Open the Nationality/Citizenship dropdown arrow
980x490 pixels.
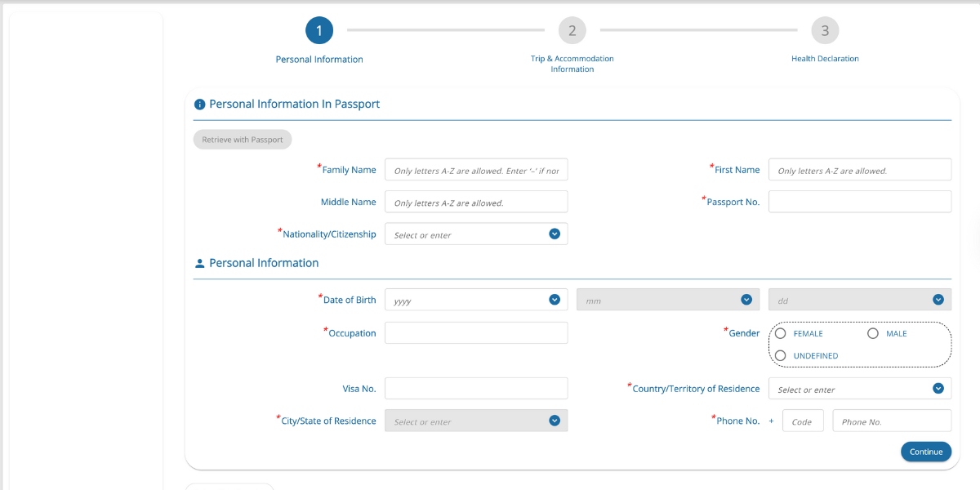pos(555,234)
